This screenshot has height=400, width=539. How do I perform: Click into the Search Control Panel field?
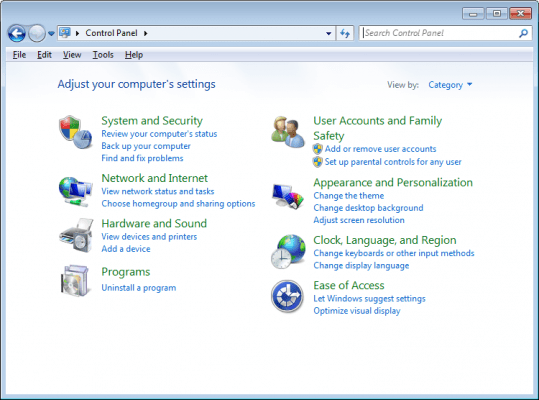(x=440, y=33)
